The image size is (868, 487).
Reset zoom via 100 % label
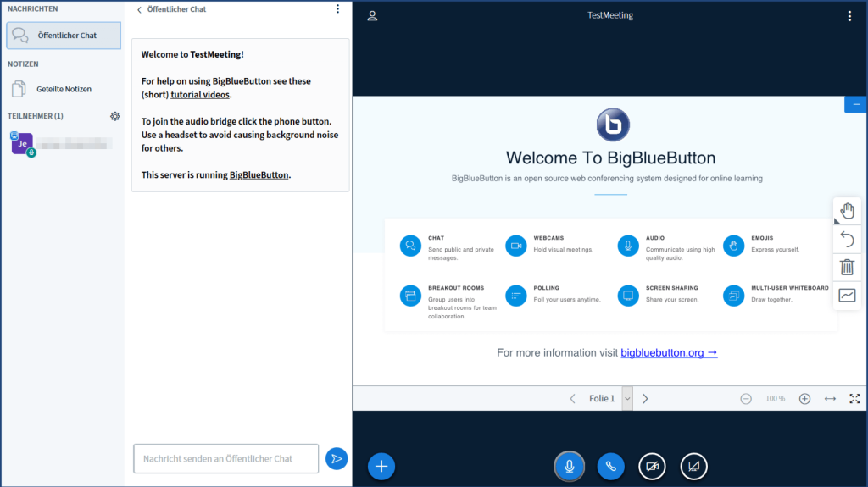click(775, 398)
